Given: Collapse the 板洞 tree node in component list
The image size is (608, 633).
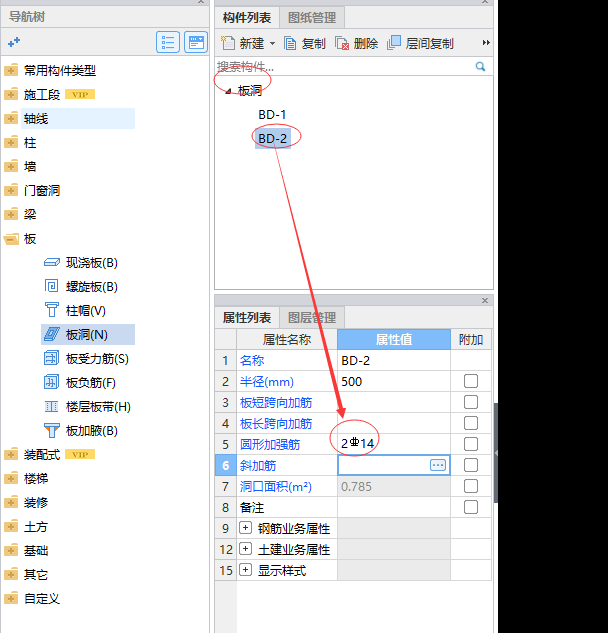Looking at the screenshot, I should click(x=229, y=91).
